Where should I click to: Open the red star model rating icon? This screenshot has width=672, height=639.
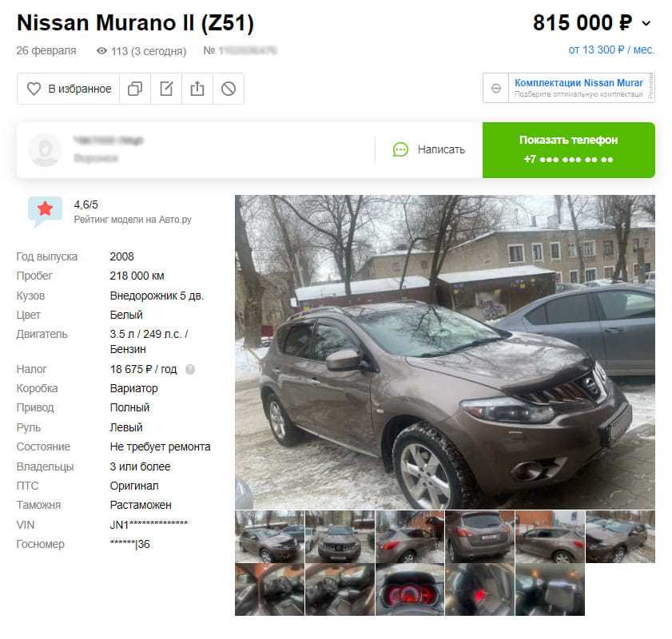(x=45, y=210)
